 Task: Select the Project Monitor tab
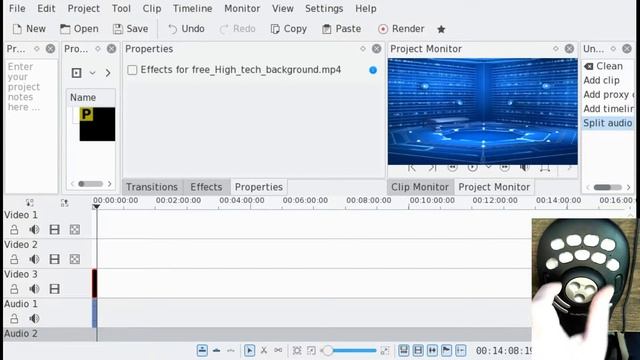[494, 187]
